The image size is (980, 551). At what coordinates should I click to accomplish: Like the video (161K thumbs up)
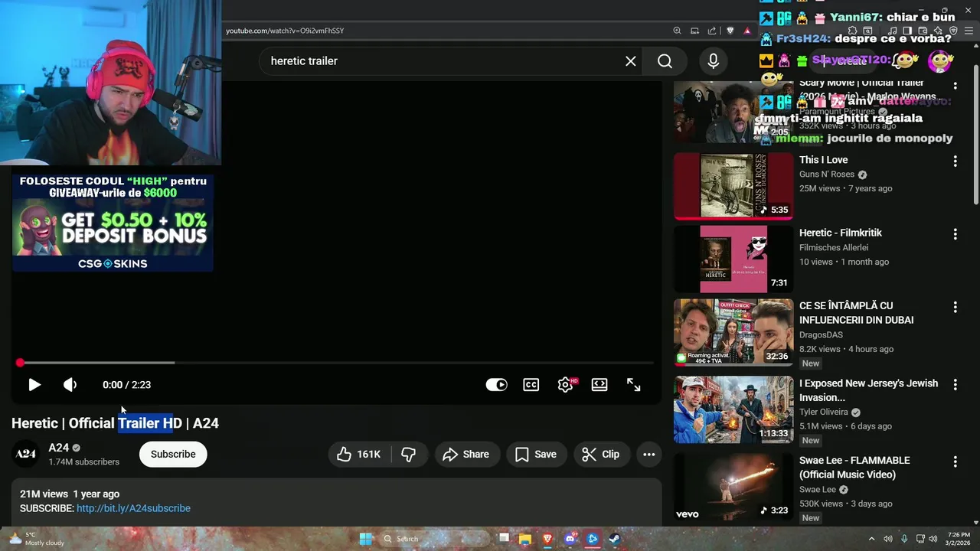pos(359,455)
